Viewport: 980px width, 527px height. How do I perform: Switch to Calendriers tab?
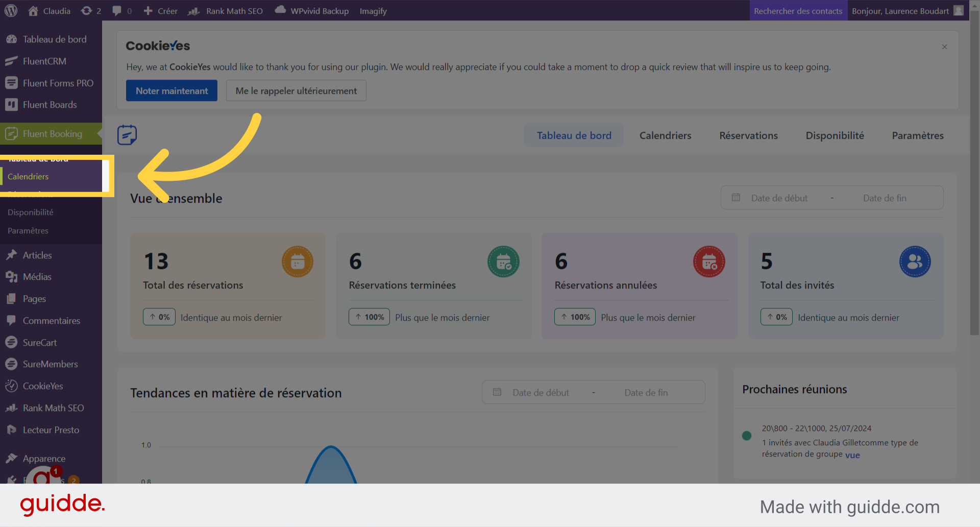(665, 135)
